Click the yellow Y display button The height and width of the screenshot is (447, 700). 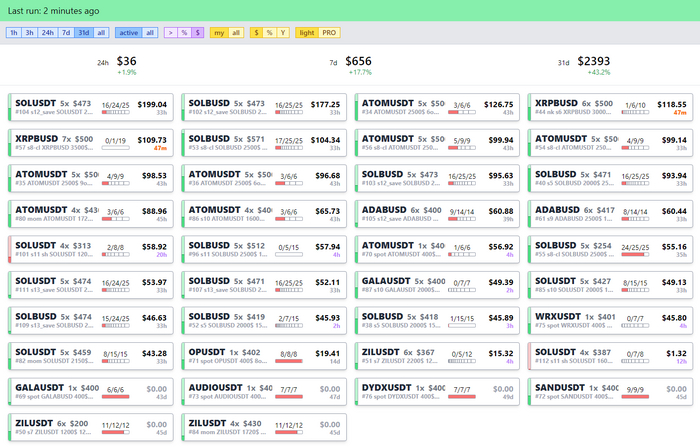tap(283, 33)
